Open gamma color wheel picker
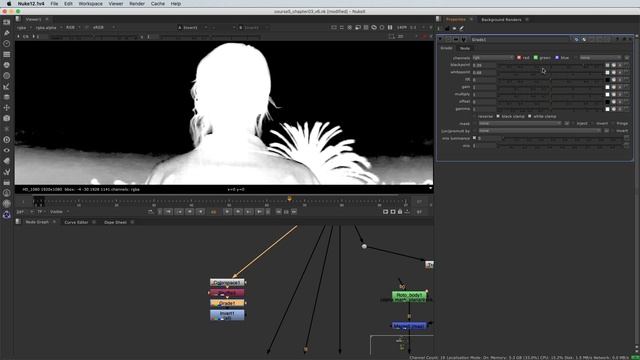Viewport: 640px width, 360px height. tap(613, 109)
